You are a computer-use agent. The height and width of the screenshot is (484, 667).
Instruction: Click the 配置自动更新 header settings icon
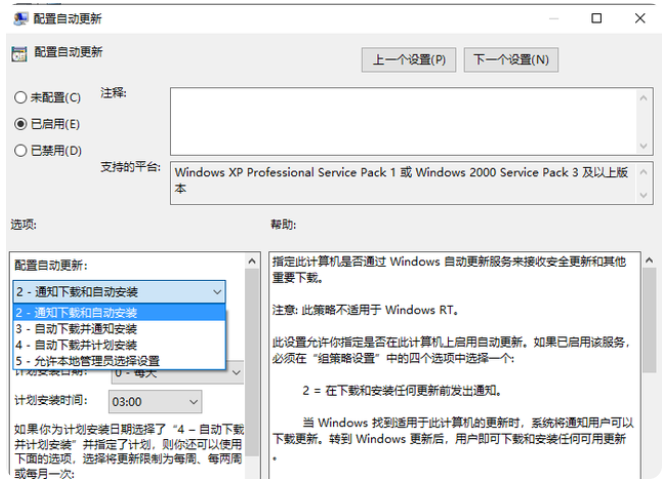point(19,54)
